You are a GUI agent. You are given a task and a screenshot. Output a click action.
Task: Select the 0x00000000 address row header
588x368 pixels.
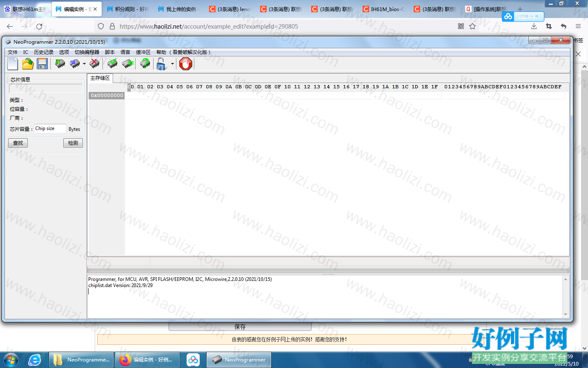coord(107,95)
